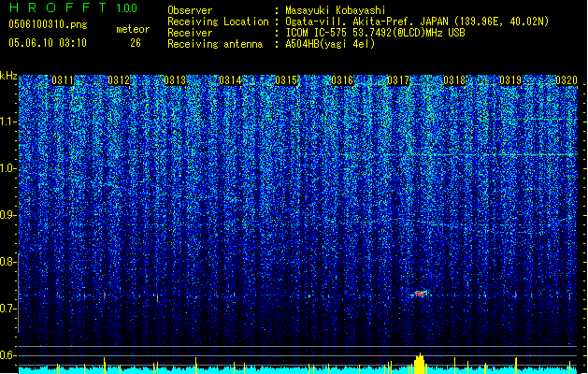Click the 0313 time marker
This screenshot has width=588, height=374.
[x=175, y=80]
